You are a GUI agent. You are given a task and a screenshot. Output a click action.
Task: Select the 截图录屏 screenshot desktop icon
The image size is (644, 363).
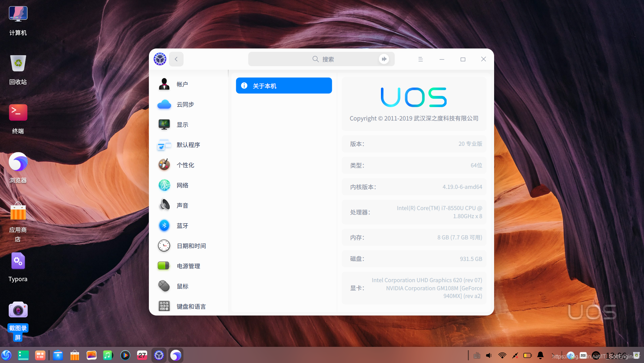[x=18, y=321]
